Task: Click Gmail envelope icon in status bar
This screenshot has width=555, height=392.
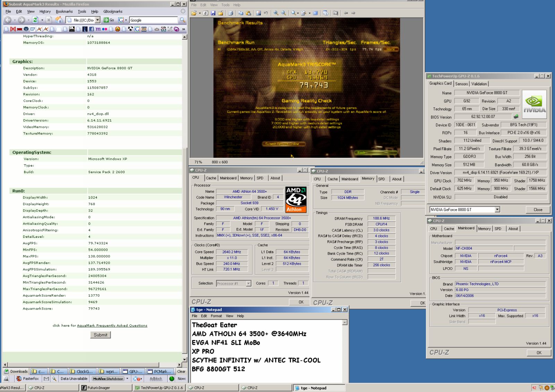Action: click(46, 379)
